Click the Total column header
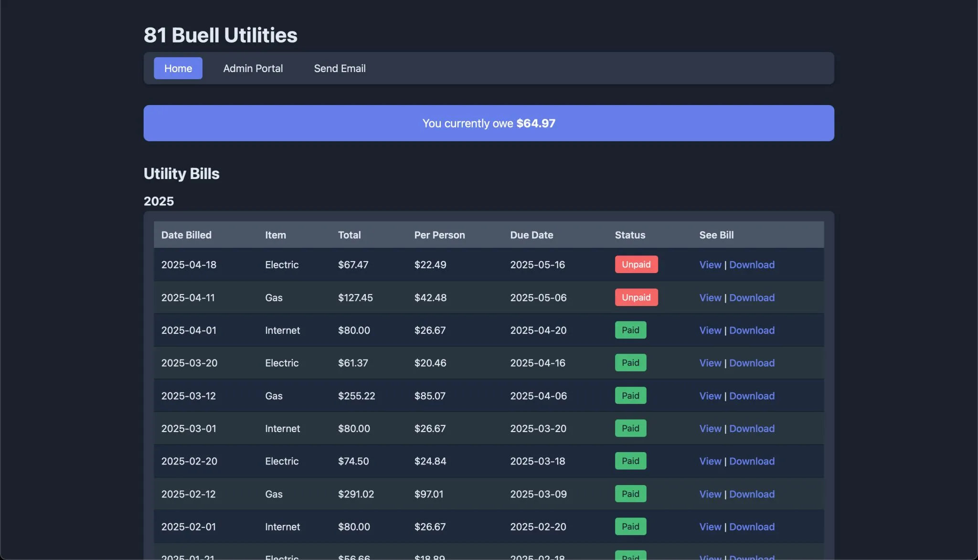978x560 pixels. click(x=349, y=235)
